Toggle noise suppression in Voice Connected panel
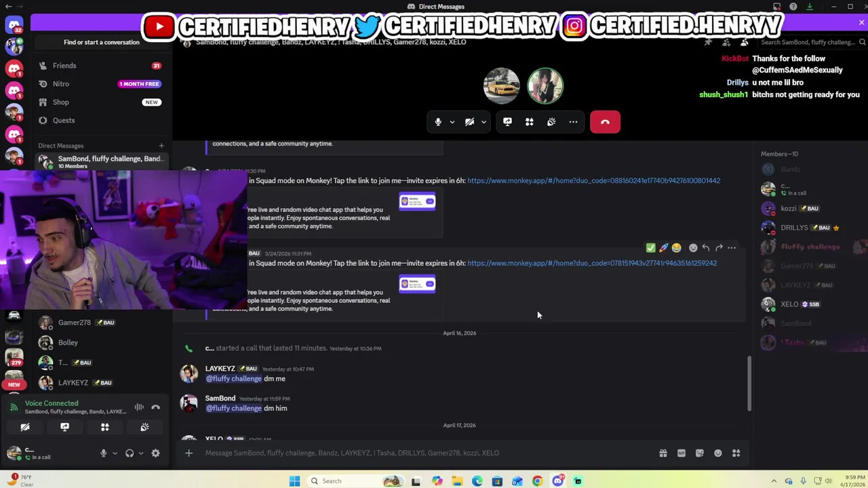This screenshot has height=488, width=868. (x=139, y=407)
